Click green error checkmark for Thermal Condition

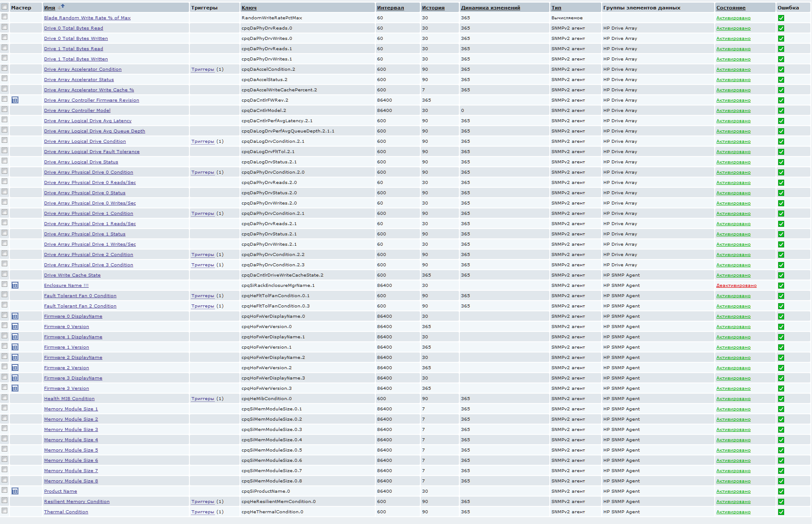(781, 512)
